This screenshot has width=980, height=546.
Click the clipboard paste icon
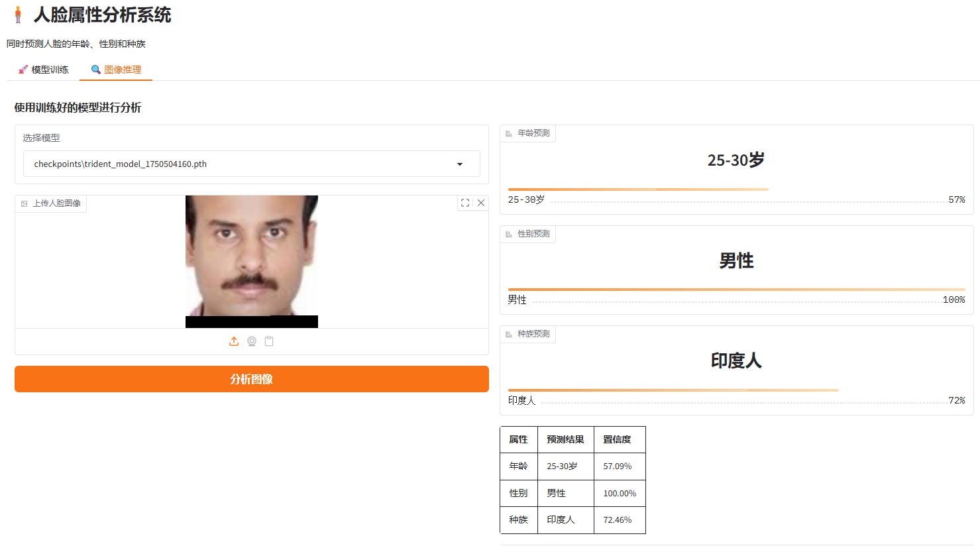[x=269, y=341]
